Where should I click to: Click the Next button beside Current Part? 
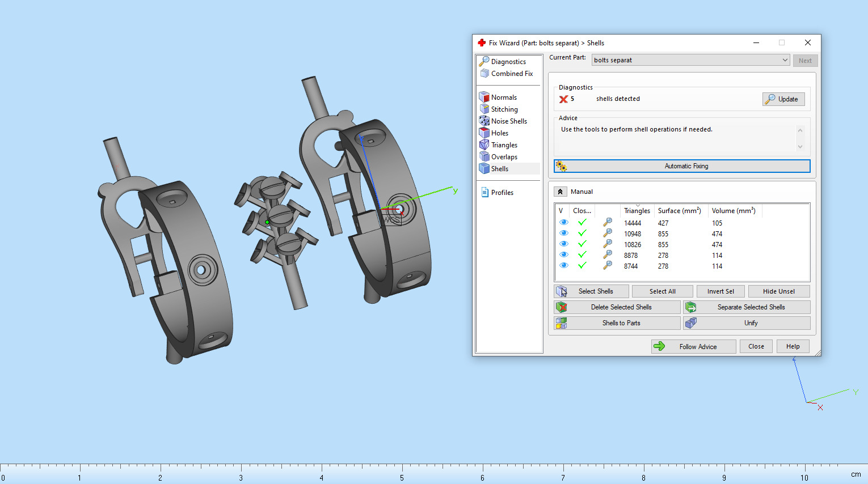805,61
